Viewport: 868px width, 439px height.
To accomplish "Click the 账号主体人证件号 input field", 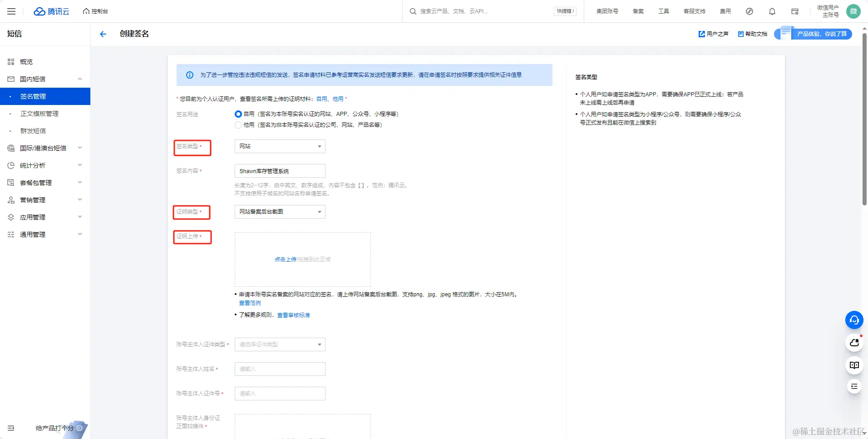I will (280, 394).
